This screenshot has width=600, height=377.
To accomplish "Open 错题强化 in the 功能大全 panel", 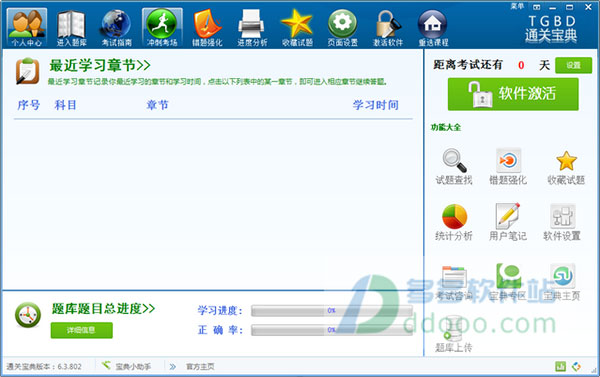I will click(508, 166).
